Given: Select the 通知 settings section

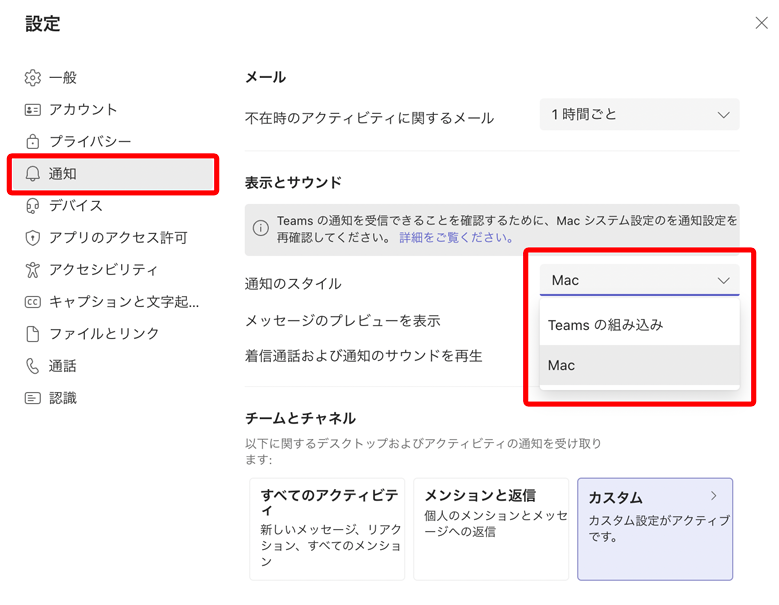Looking at the screenshot, I should pos(113,174).
